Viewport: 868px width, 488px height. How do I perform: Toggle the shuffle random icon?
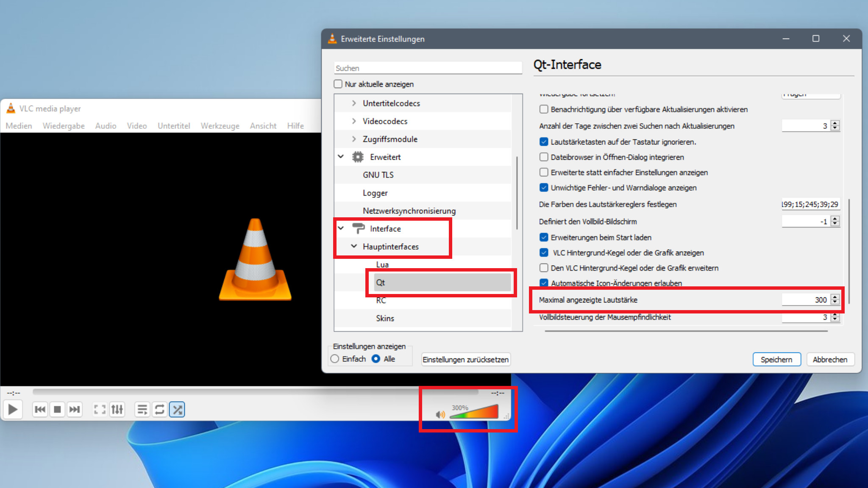tap(177, 409)
